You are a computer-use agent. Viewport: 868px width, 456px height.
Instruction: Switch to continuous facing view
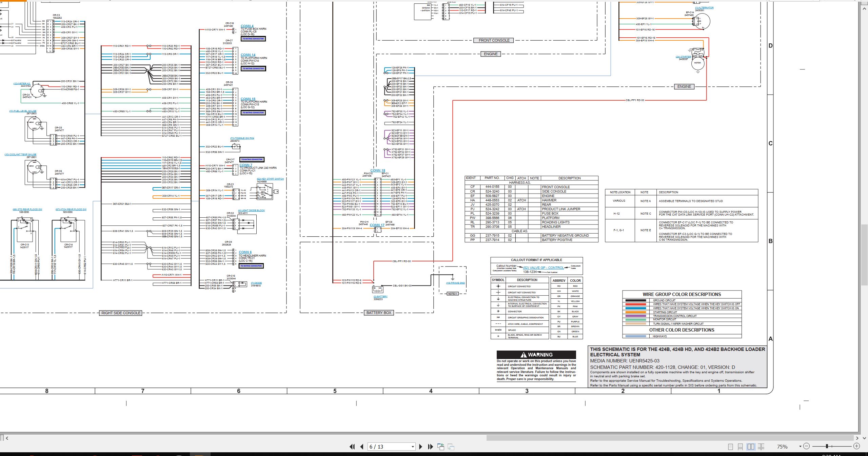761,447
